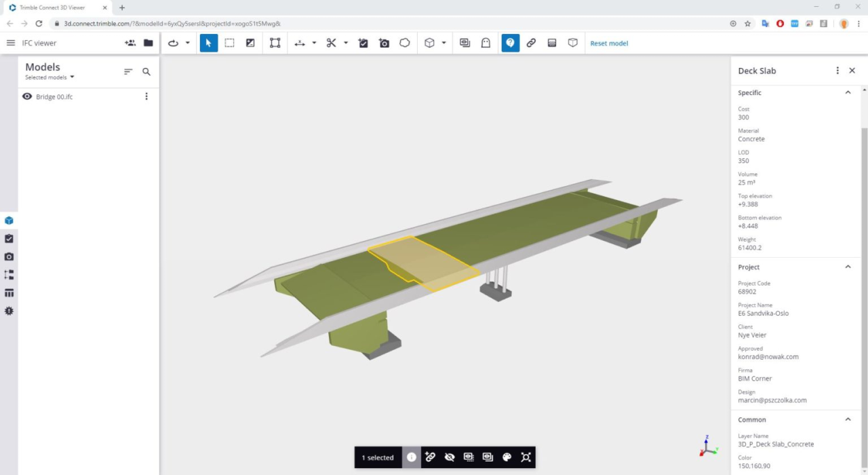The width and height of the screenshot is (868, 475).
Task: Open the measurement tool
Action: tap(300, 43)
